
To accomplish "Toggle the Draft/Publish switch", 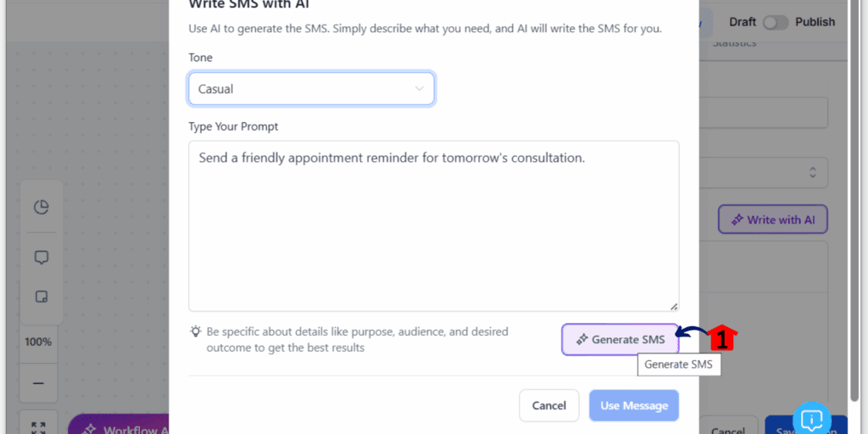I will (775, 22).
